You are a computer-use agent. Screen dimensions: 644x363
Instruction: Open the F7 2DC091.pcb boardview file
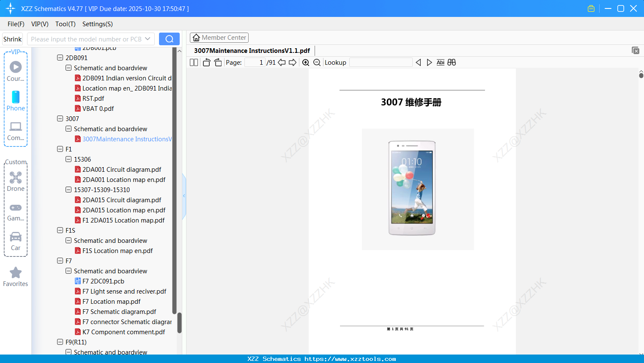103,281
